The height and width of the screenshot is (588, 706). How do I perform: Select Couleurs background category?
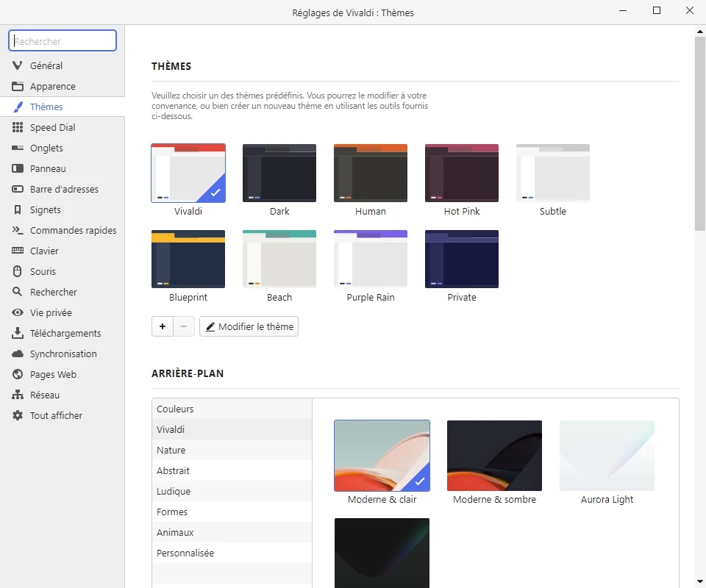pos(232,409)
